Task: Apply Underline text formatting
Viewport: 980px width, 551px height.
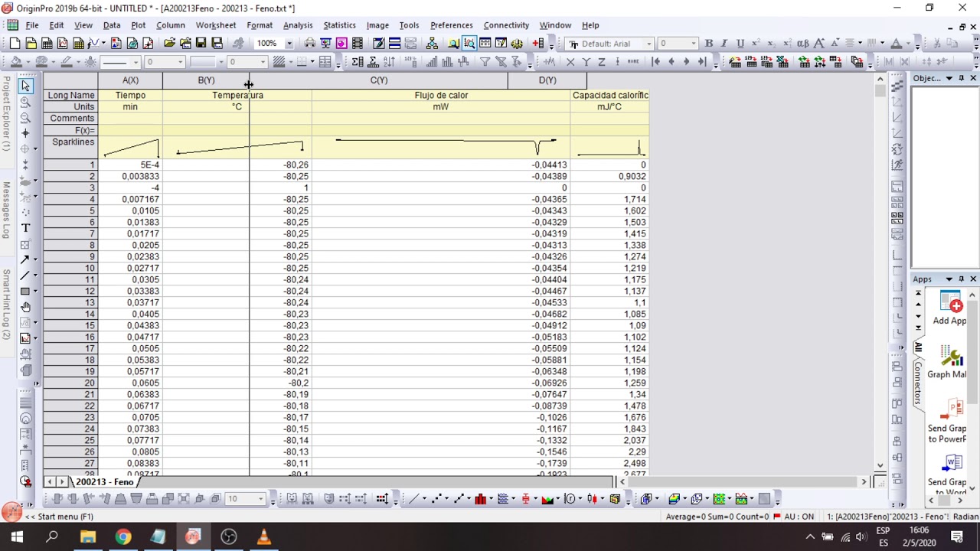Action: point(740,44)
